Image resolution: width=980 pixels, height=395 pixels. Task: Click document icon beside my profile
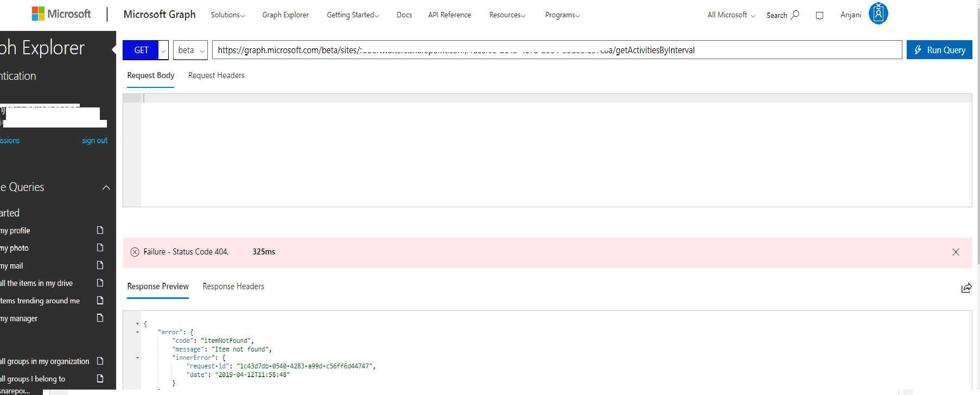pyautogui.click(x=100, y=230)
